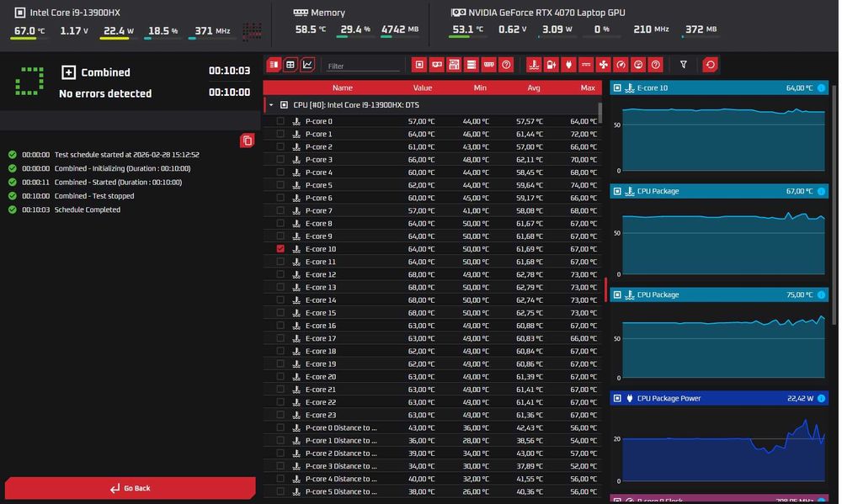Image resolution: width=842 pixels, height=504 pixels.
Task: Tick the E-core 12 checkbox
Action: tap(280, 274)
